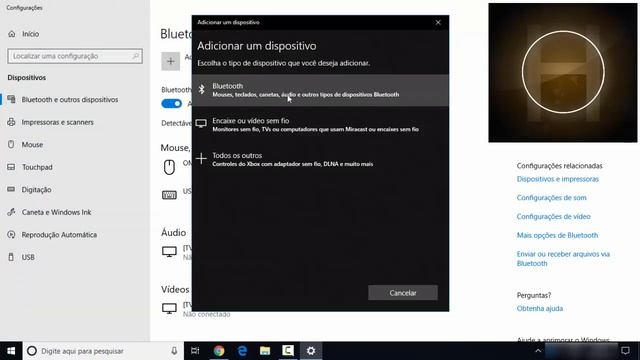Image resolution: width=640 pixels, height=360 pixels.
Task: Click Settings gear icon in taskbar
Action: [x=311, y=351]
